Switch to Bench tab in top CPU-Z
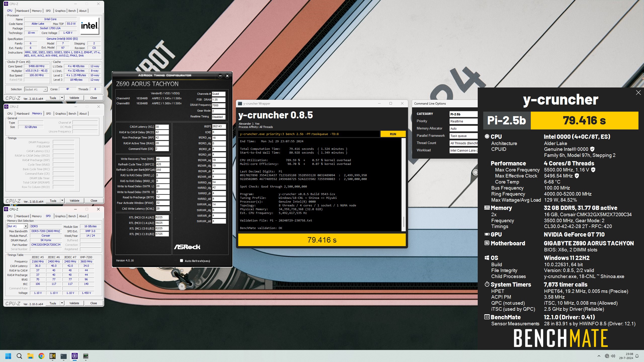 pyautogui.click(x=72, y=11)
